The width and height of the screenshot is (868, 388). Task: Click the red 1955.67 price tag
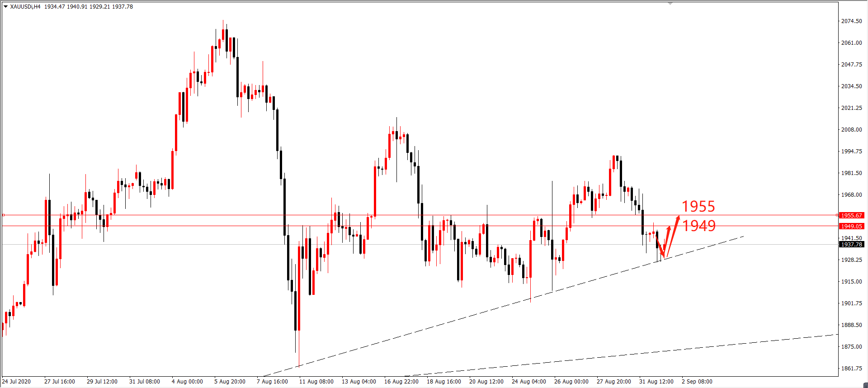click(851, 216)
